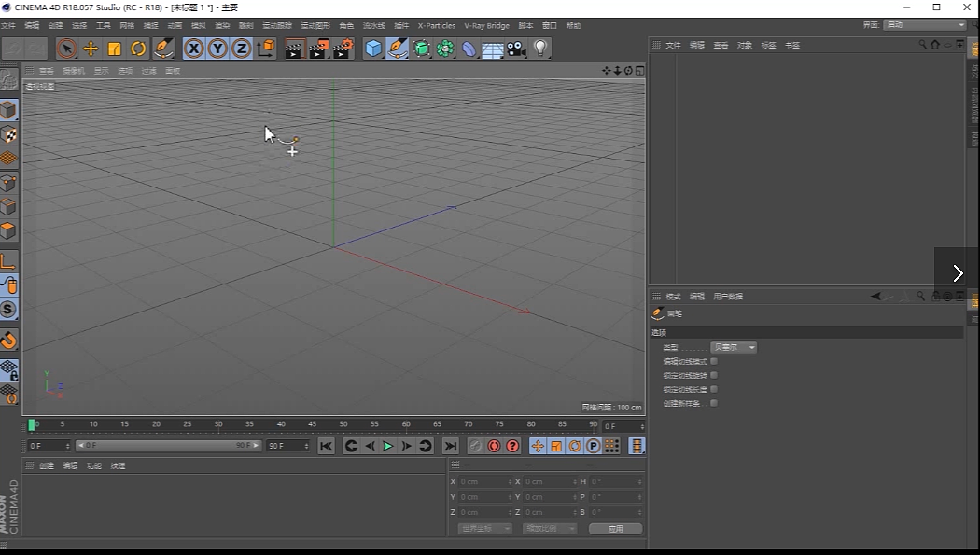This screenshot has height=555, width=980.
Task: Add a Cube primitive object
Action: pos(373,49)
